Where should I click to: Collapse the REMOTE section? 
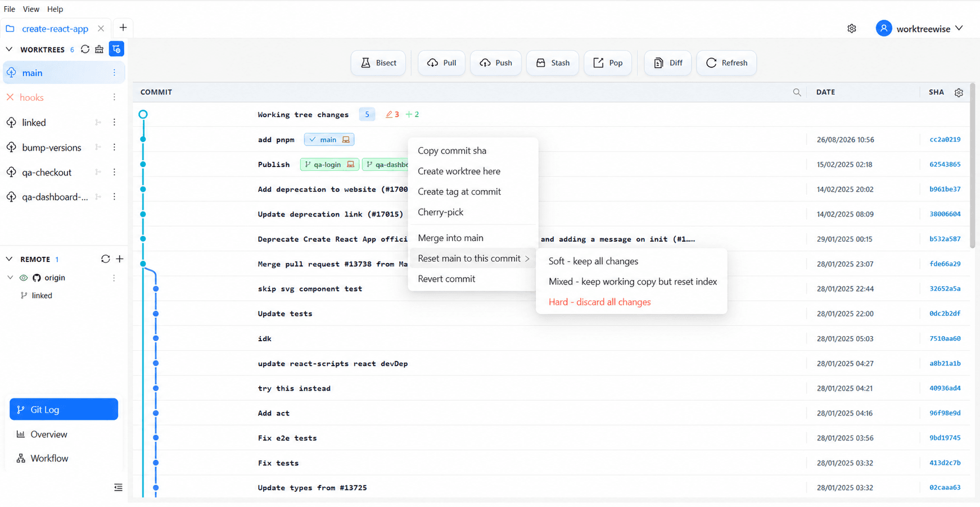(x=9, y=259)
